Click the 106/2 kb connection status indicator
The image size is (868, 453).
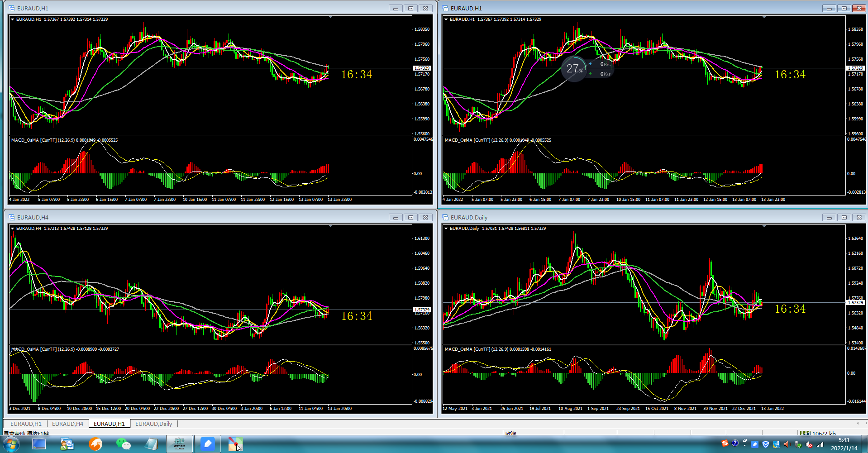click(818, 433)
